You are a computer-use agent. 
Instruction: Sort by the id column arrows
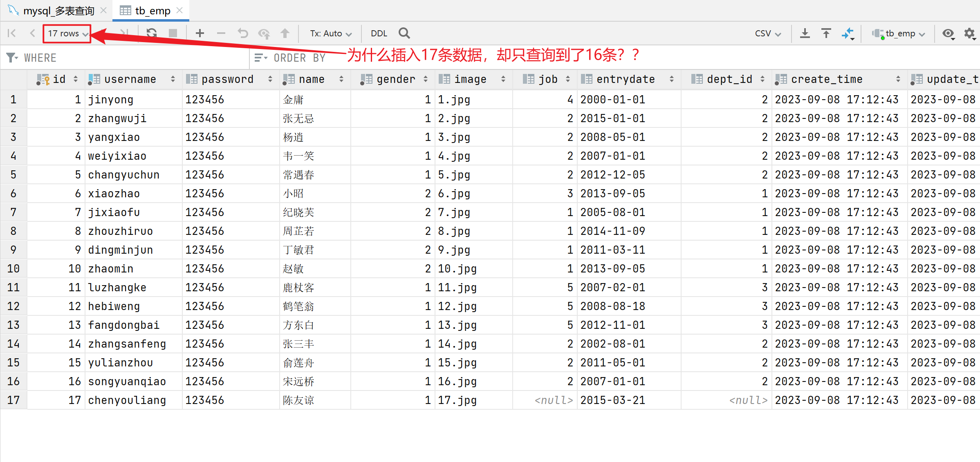coord(76,79)
